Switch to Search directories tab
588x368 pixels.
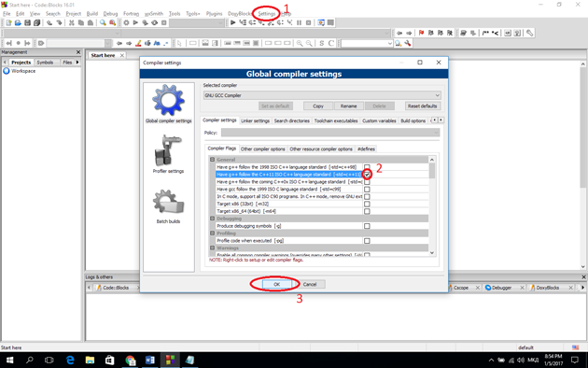click(x=292, y=120)
